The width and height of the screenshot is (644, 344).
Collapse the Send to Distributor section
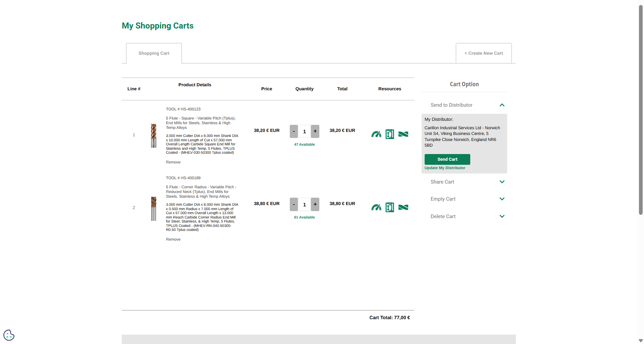(x=502, y=105)
